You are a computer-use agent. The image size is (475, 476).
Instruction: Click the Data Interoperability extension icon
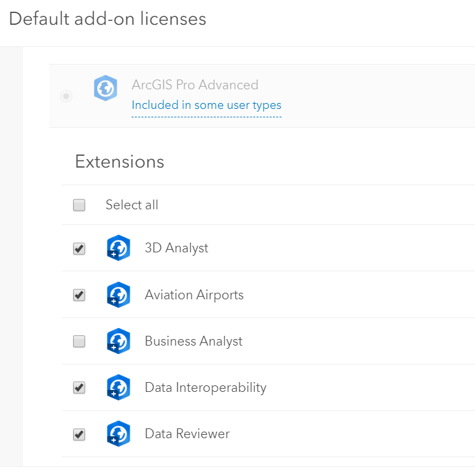[x=119, y=387]
